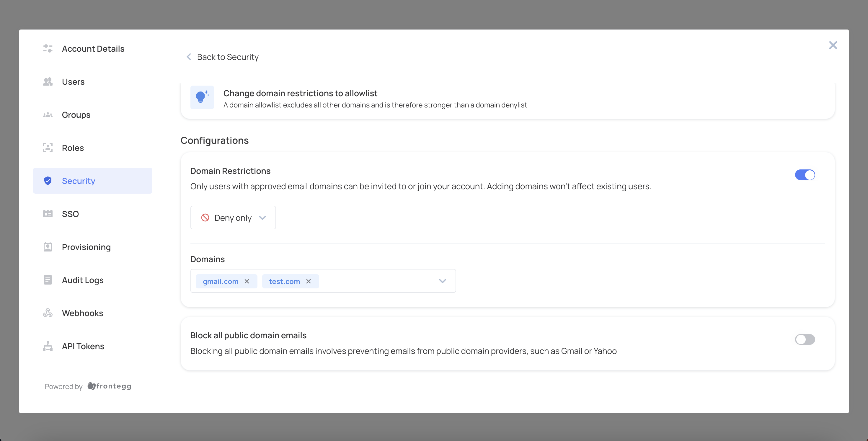Click the Groups icon in sidebar
Screen dimensions: 868x441
pyautogui.click(x=48, y=115)
